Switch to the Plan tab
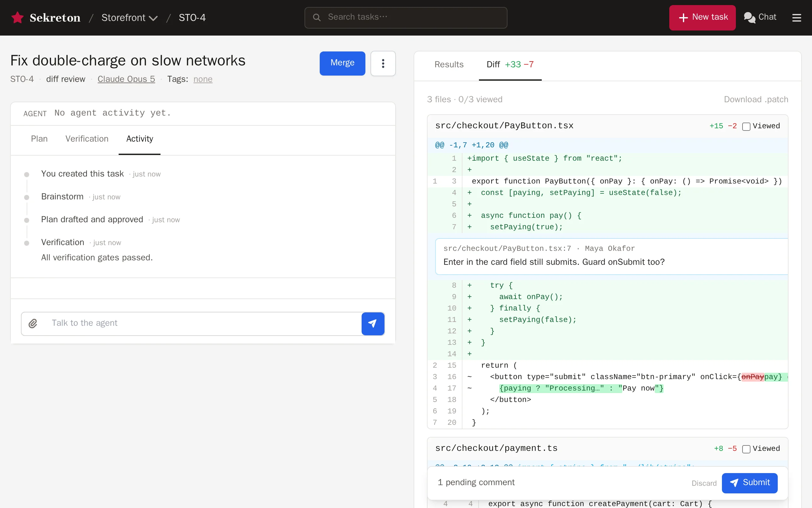 tap(39, 139)
